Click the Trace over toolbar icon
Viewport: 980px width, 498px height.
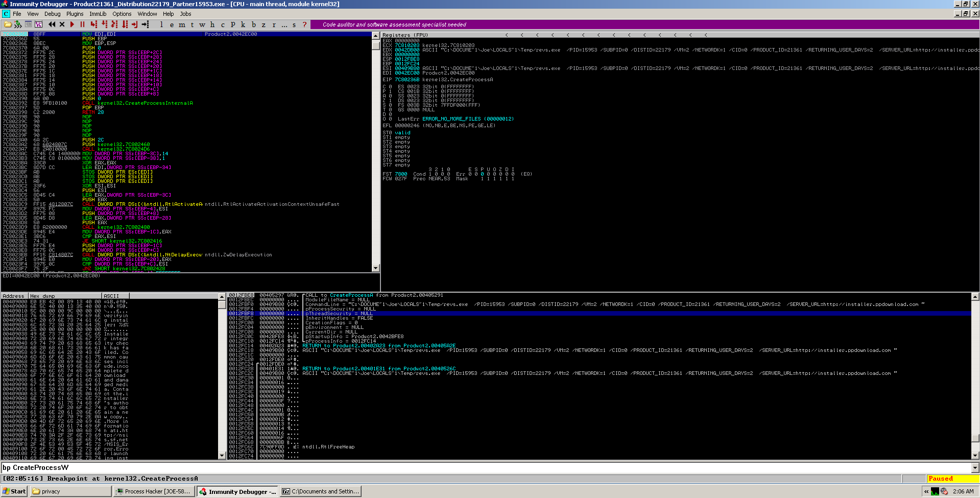tap(125, 25)
